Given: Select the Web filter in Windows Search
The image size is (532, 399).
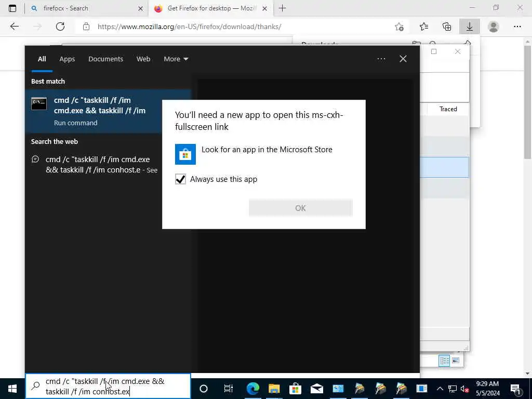Looking at the screenshot, I should [143, 59].
